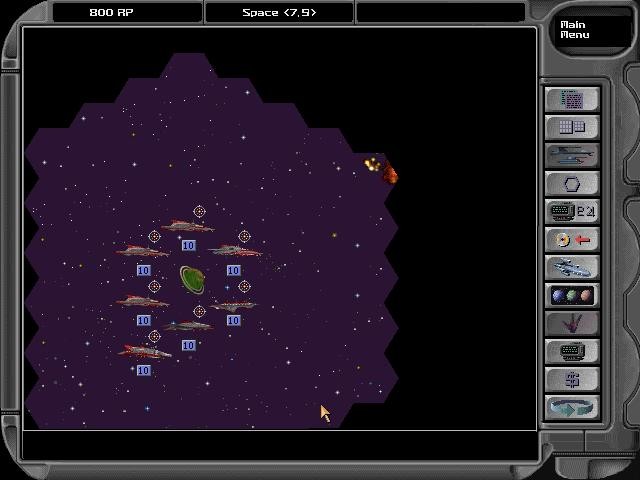Image resolution: width=640 pixels, height=480 pixels.
Task: Click the strength 10 label under the topmost ship
Action: (188, 245)
